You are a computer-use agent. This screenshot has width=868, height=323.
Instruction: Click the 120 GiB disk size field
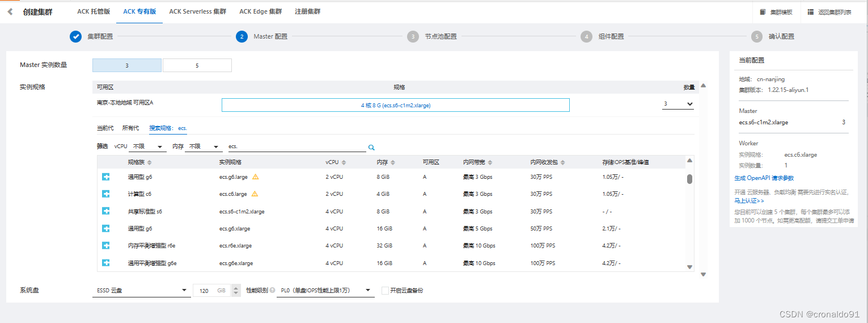click(x=213, y=291)
